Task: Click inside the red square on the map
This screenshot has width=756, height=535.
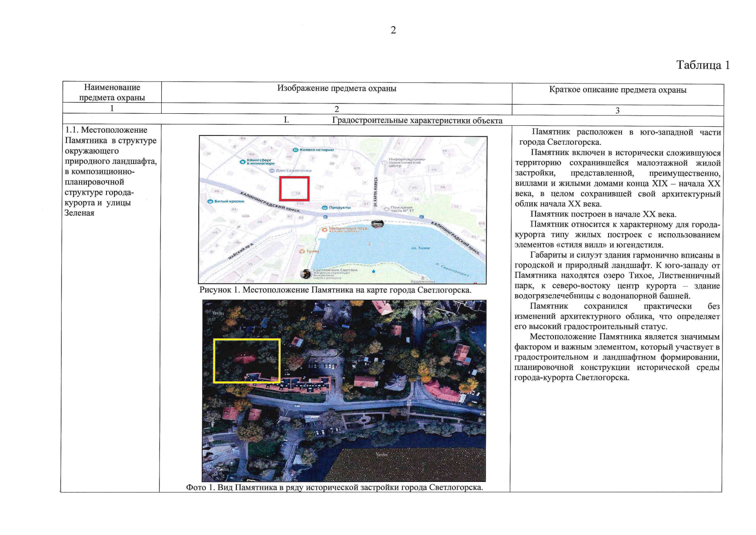Action: point(294,189)
